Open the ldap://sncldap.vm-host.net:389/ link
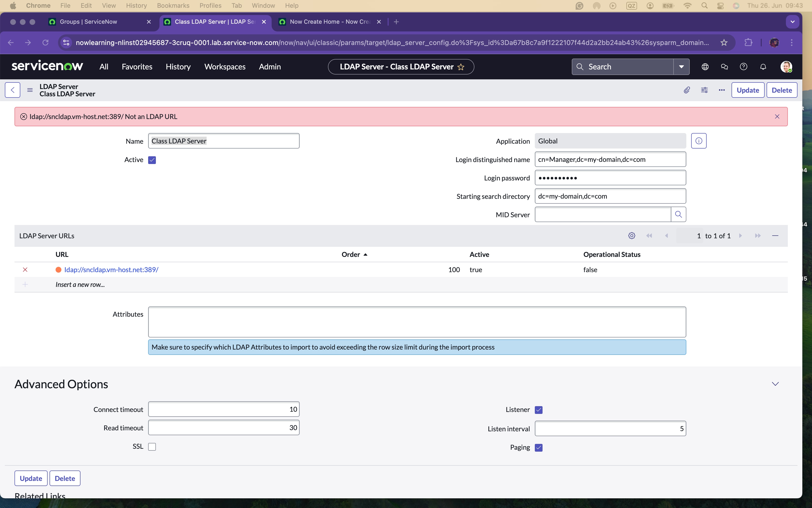Screen dimensions: 812x508 (x=111, y=270)
